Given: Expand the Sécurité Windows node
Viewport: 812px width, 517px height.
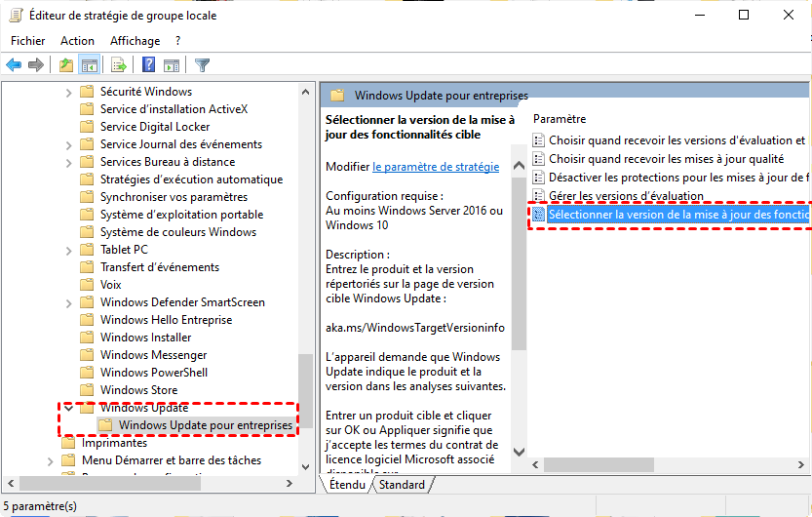Looking at the screenshot, I should tap(68, 93).
